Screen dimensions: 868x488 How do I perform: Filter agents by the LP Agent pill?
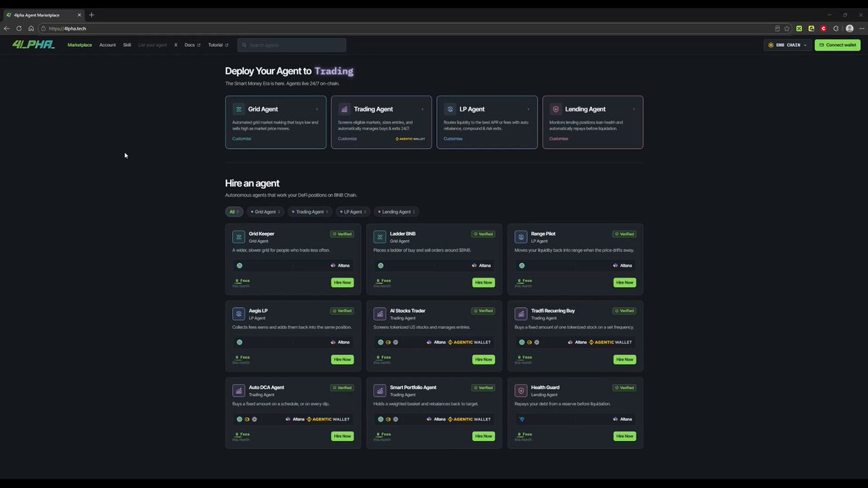coord(354,212)
